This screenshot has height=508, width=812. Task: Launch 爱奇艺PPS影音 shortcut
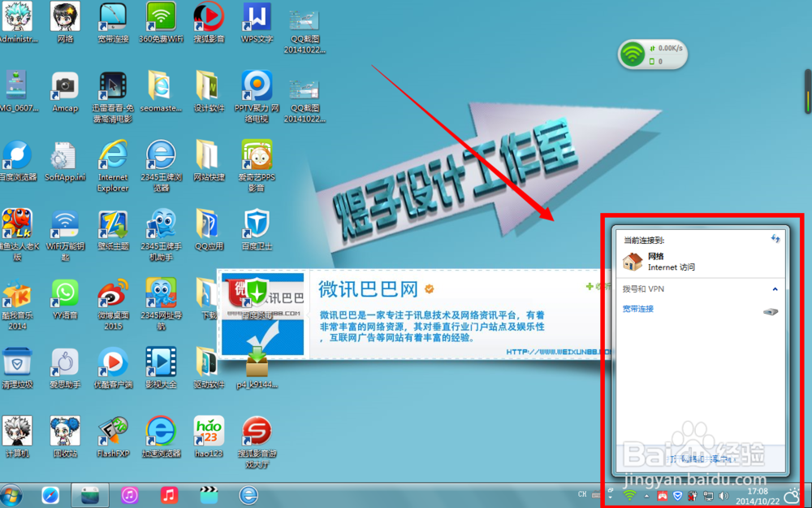point(257,166)
